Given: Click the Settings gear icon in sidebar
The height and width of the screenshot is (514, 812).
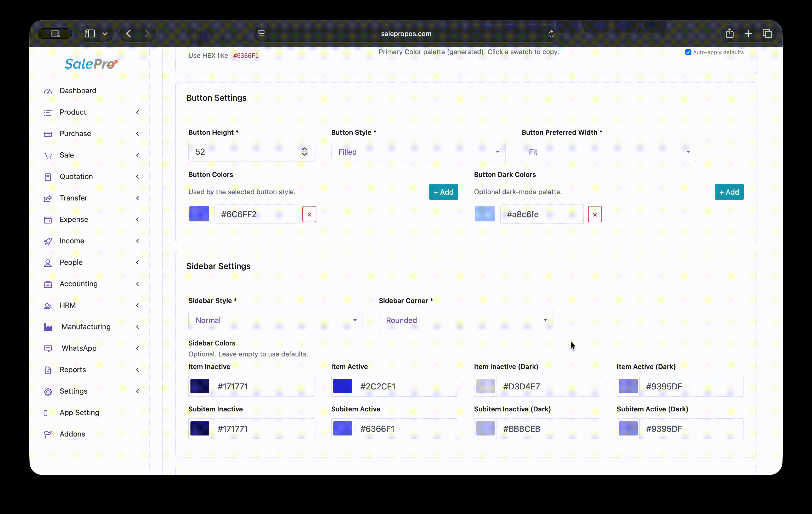Looking at the screenshot, I should (48, 392).
